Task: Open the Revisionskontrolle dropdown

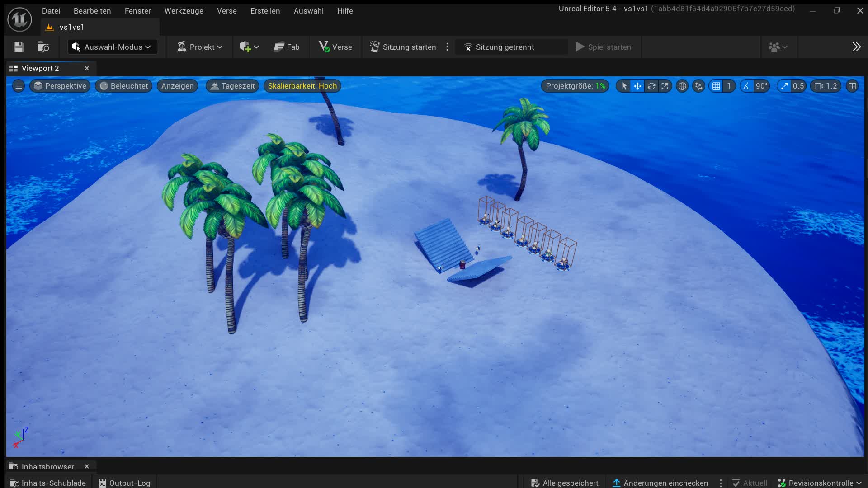Action: click(819, 483)
